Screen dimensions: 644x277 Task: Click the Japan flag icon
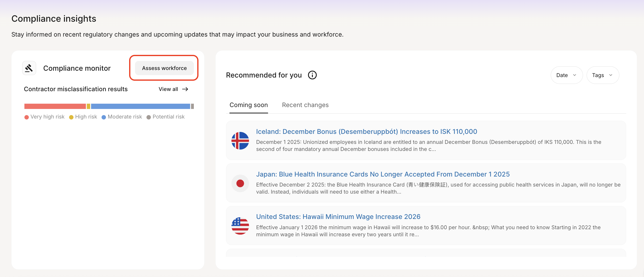(240, 183)
